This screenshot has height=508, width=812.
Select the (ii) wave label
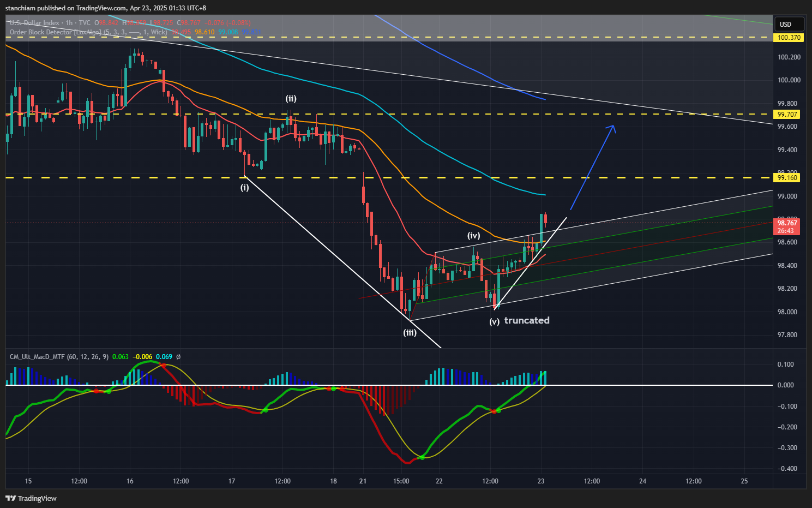pos(291,99)
